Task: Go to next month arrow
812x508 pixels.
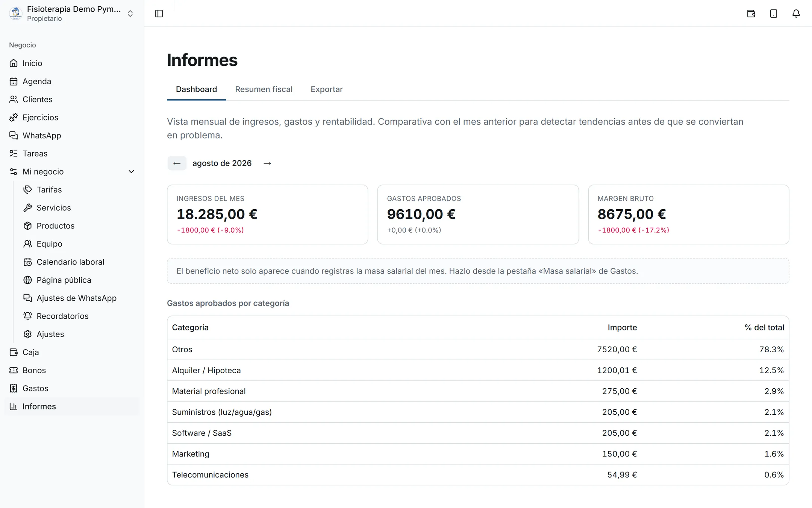Action: (x=267, y=163)
